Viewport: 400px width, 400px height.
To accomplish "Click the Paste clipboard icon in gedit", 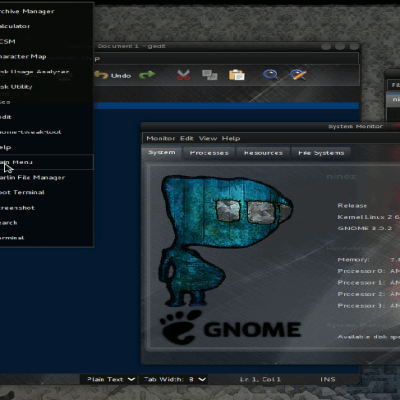I will point(237,75).
